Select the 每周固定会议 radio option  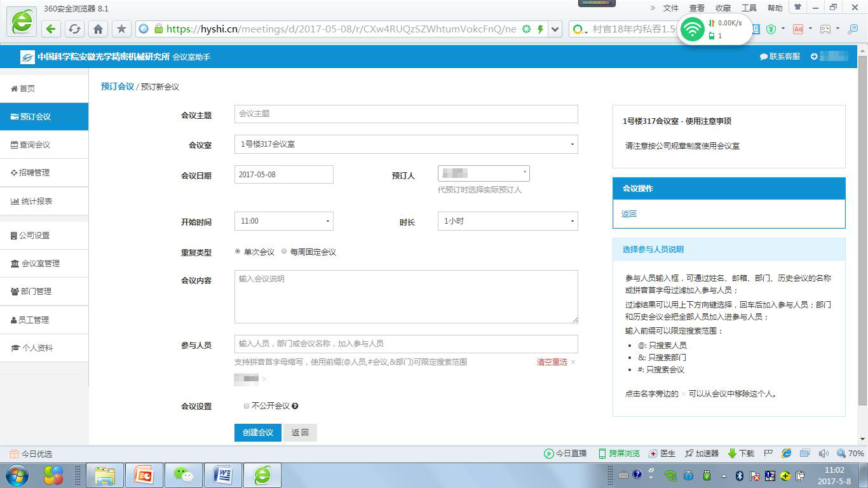click(284, 252)
